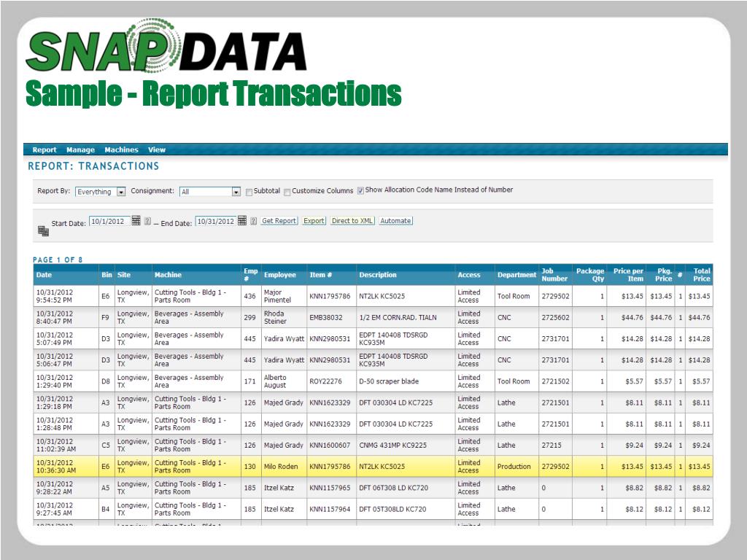Click the Price per Item column header
Viewport: 747px width, 560px height.
[628, 275]
